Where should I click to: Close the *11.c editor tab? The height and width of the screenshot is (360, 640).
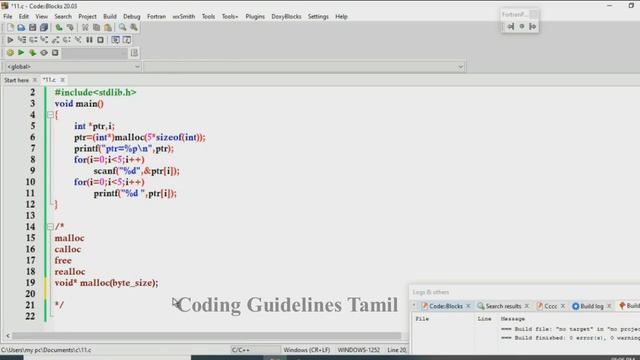point(62,80)
